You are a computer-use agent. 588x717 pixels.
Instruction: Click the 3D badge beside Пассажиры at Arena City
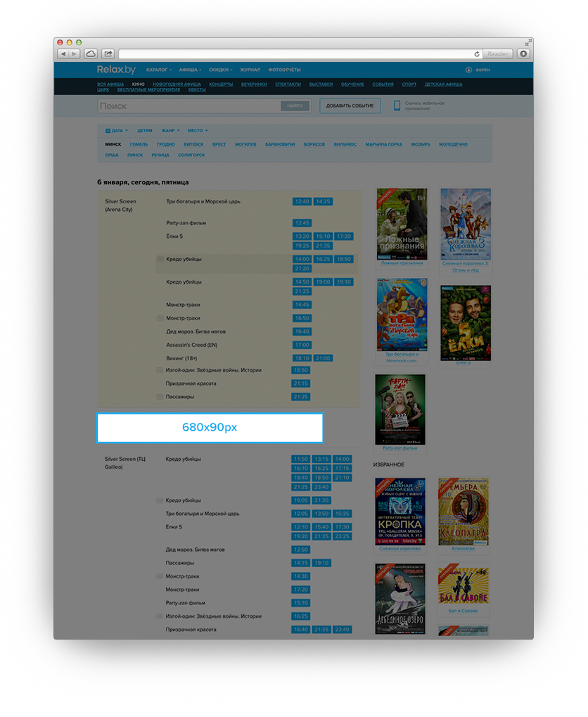coord(160,397)
